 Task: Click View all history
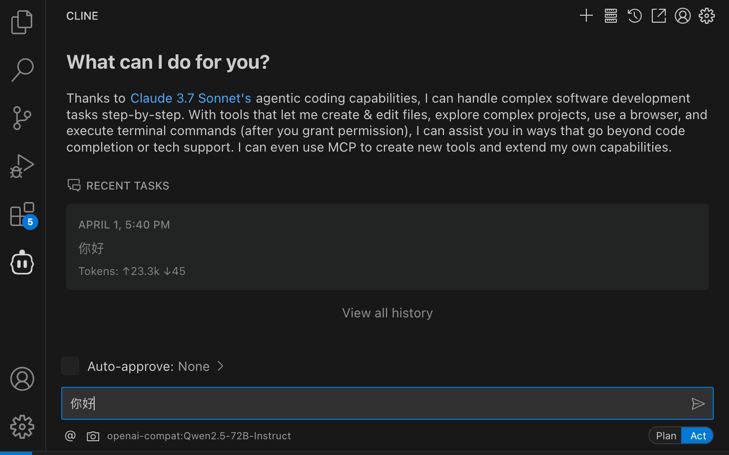click(x=387, y=313)
